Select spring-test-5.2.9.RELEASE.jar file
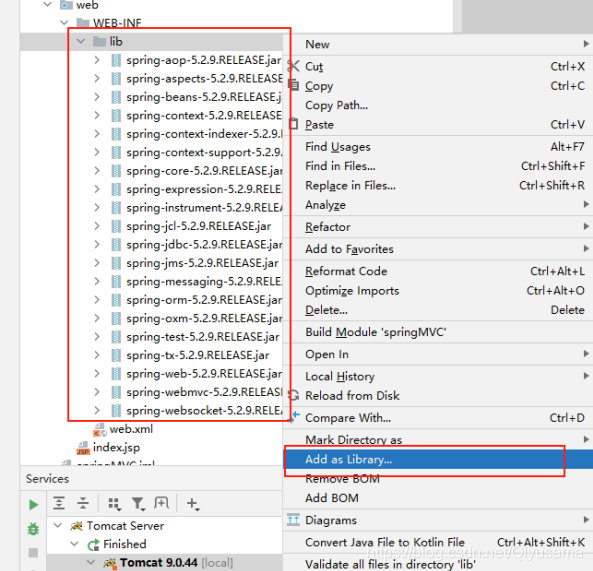Image resolution: width=593 pixels, height=571 pixels. (203, 337)
